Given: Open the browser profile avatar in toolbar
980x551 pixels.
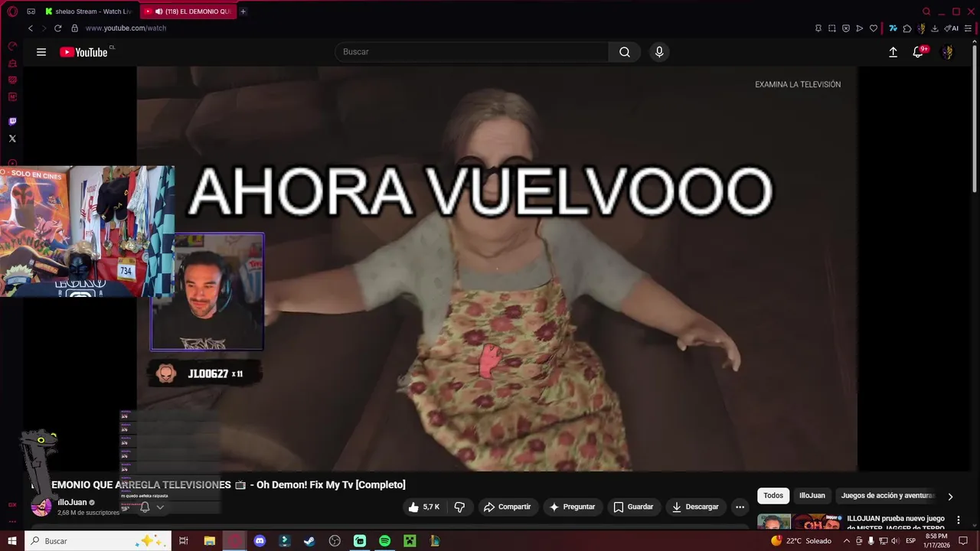Looking at the screenshot, I should pos(921,28).
